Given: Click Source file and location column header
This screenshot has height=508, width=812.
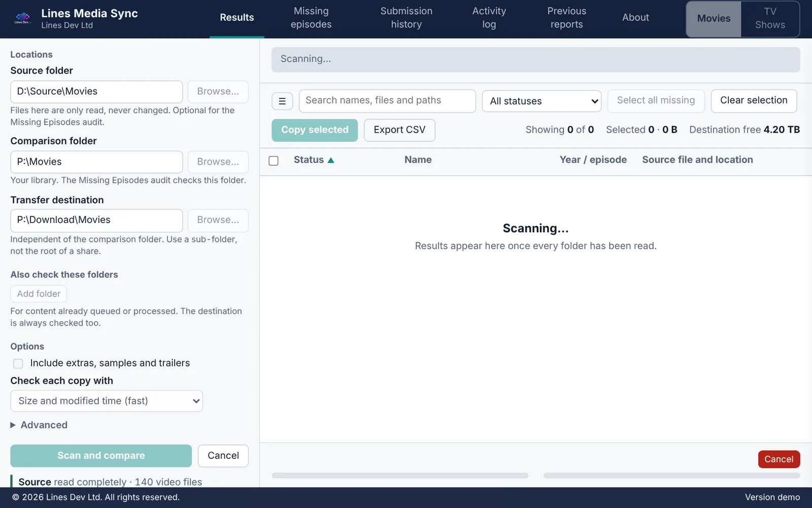Looking at the screenshot, I should (x=697, y=160).
